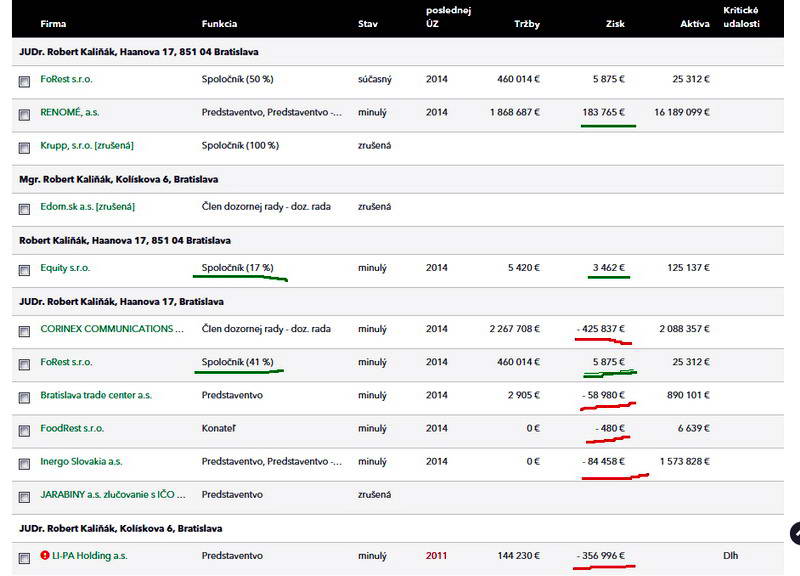This screenshot has width=800, height=576.
Task: Click the Dlh entry in LI-PA Holding row
Action: [x=730, y=555]
